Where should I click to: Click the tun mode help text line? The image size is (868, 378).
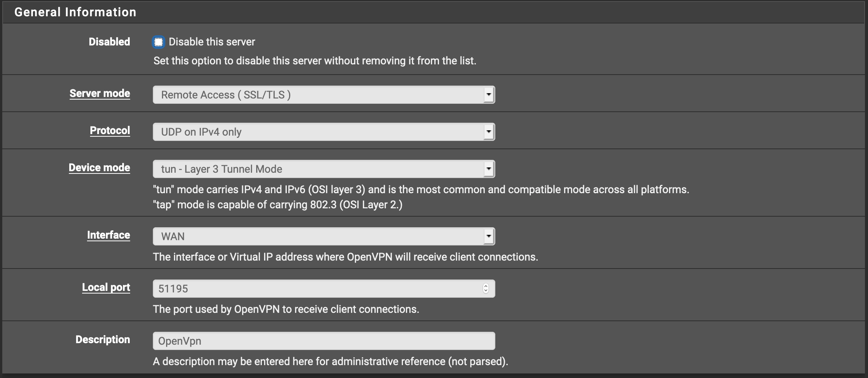[421, 189]
